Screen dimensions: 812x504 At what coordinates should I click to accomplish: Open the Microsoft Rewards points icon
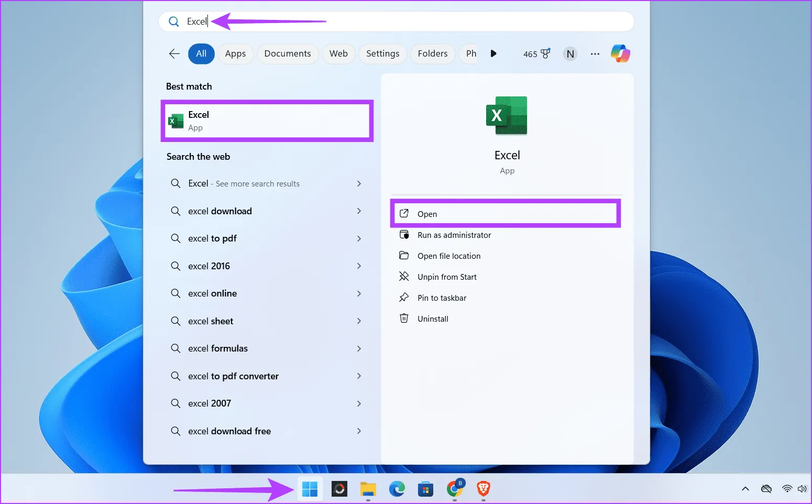[x=536, y=53]
